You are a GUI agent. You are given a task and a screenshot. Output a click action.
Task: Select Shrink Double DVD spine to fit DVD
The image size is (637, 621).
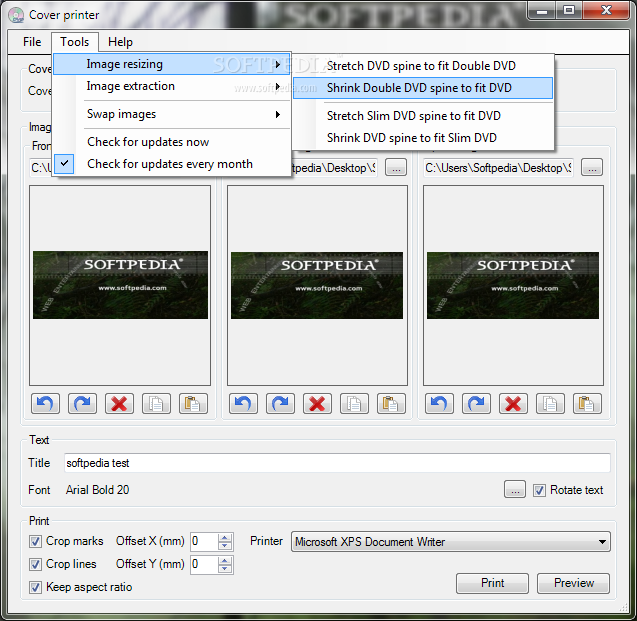(423, 88)
